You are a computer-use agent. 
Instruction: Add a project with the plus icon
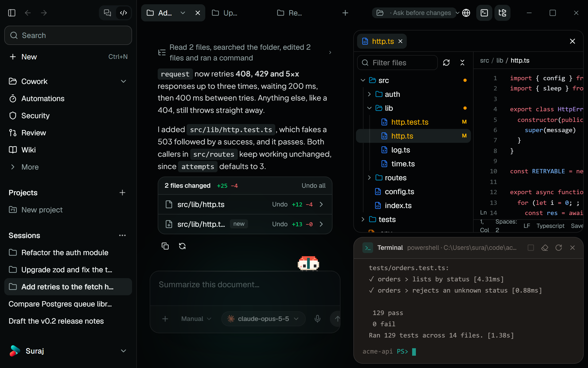[x=122, y=193]
